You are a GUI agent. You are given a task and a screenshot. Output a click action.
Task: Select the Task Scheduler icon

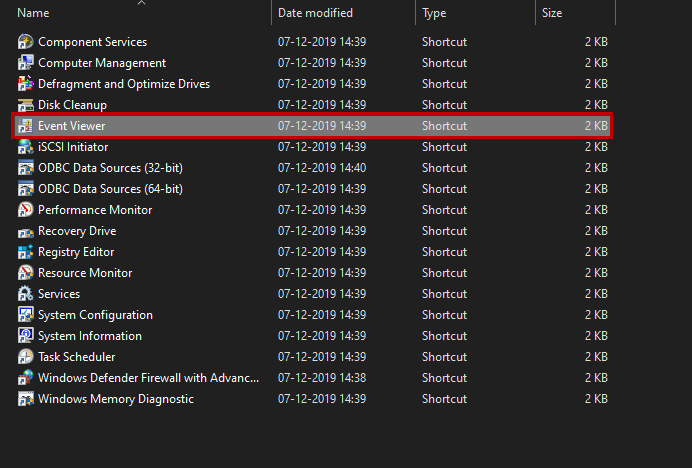26,357
